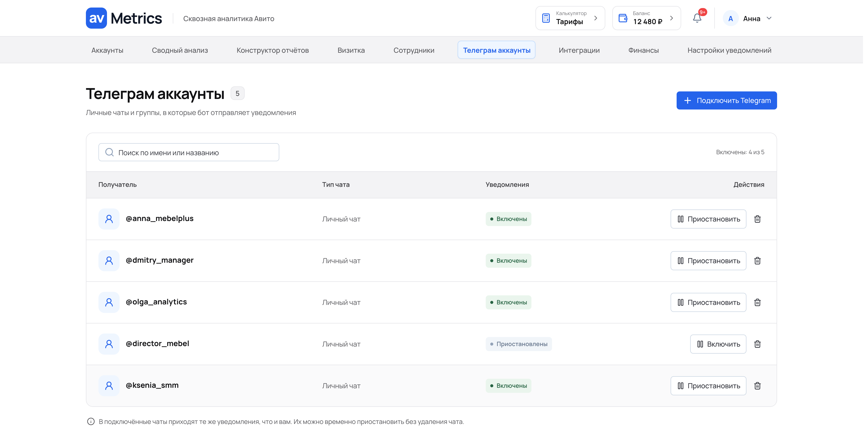Click the Приостановлены status badge of @director_mebel
This screenshot has width=868, height=437.
(x=519, y=344)
